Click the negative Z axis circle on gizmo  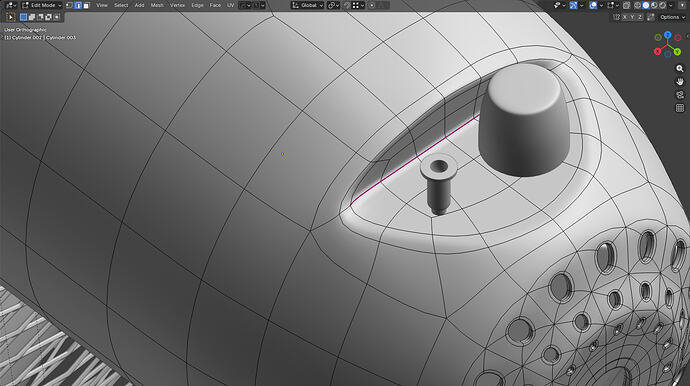tap(668, 54)
